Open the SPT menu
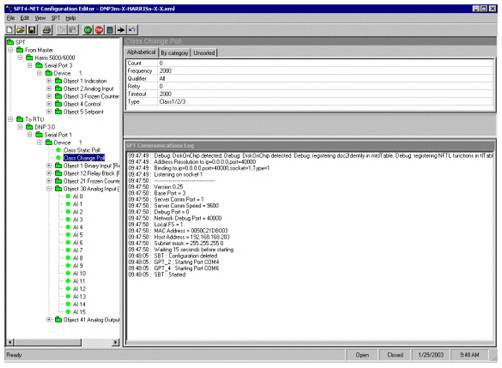Viewport: 502px width, 368px height. (56, 18)
